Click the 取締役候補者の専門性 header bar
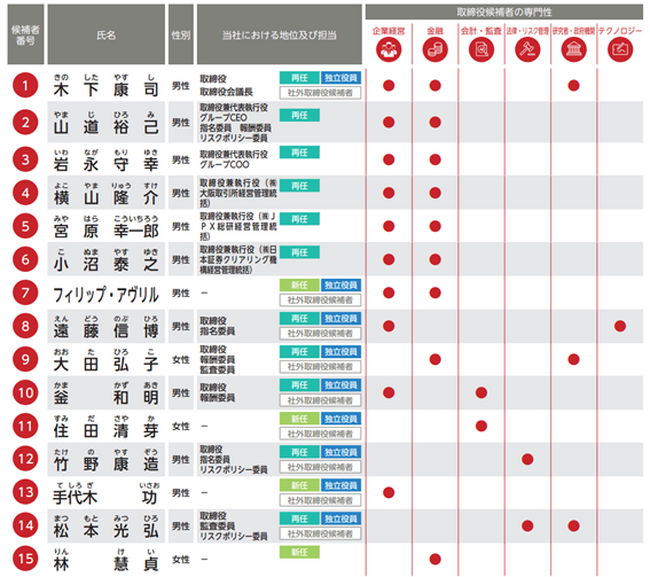The height and width of the screenshot is (577, 650). [504, 12]
